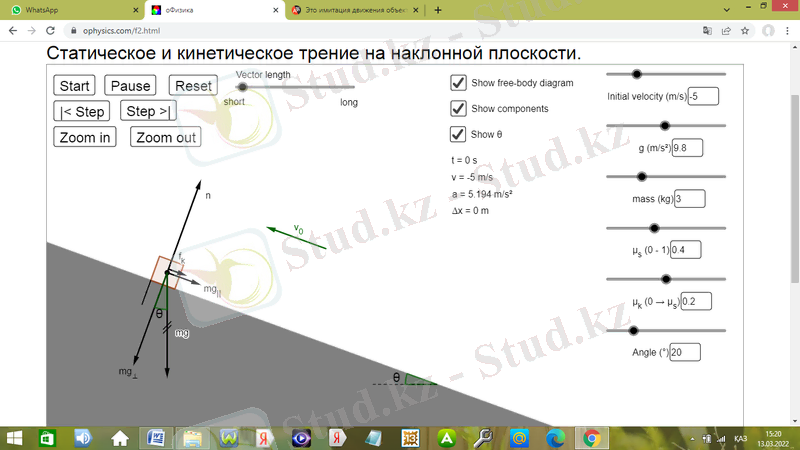This screenshot has width=800, height=450.
Task: Click the КАЗ language indicator
Action: 740,439
